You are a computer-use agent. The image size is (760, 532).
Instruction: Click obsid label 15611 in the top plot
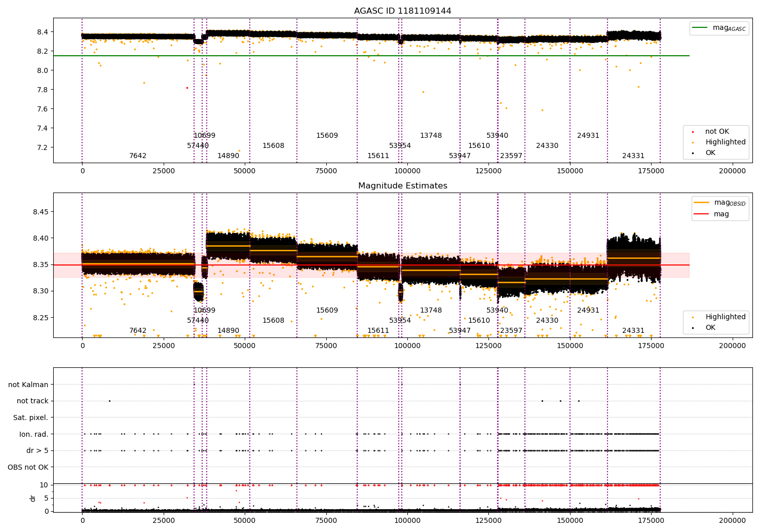[x=378, y=156]
